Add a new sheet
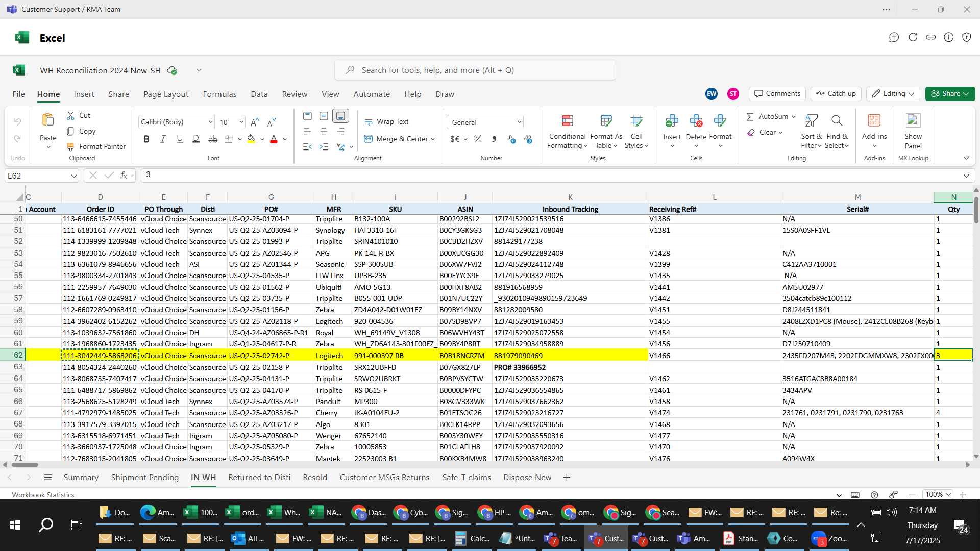The image size is (980, 551). (x=567, y=478)
